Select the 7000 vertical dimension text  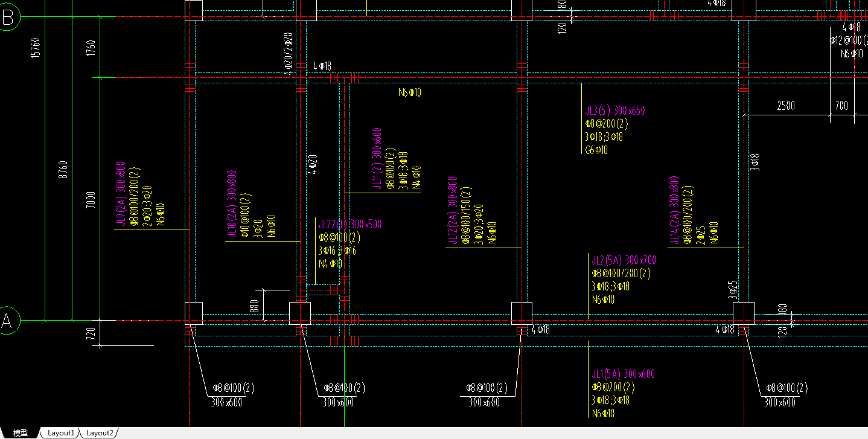click(91, 199)
